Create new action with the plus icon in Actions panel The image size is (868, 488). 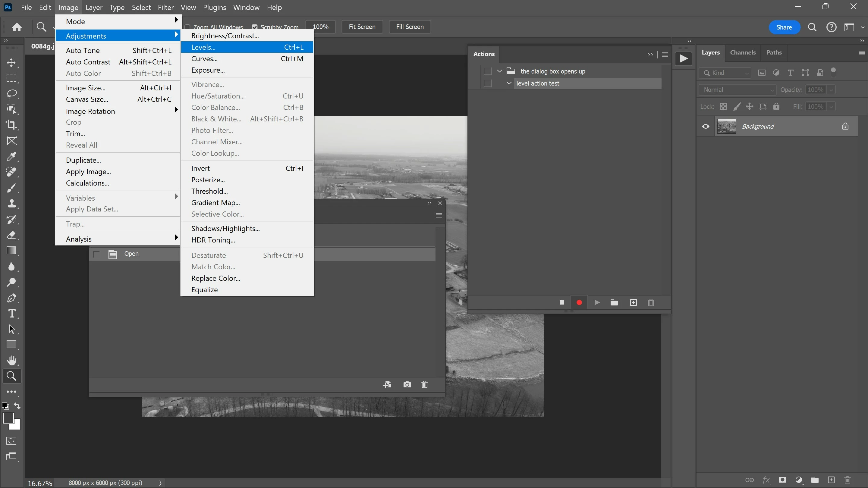point(633,302)
